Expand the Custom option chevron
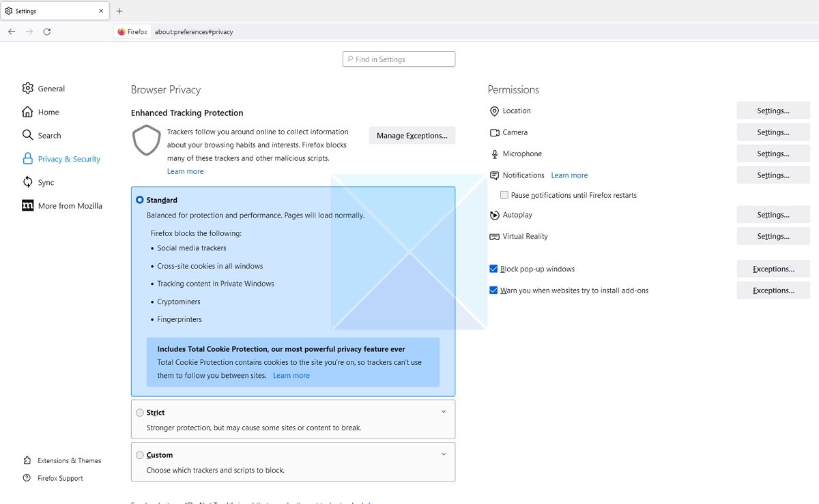 point(444,454)
